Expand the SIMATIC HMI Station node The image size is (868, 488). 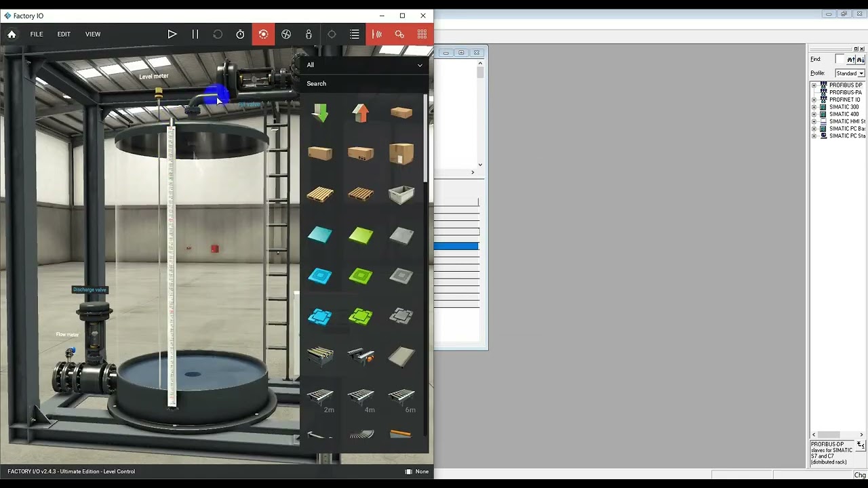click(814, 121)
